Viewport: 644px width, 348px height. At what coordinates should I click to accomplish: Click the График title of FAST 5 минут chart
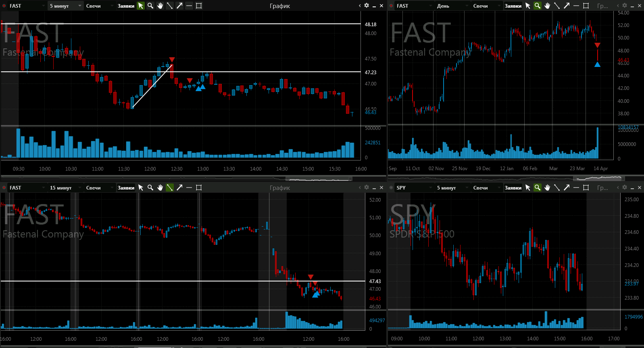280,6
